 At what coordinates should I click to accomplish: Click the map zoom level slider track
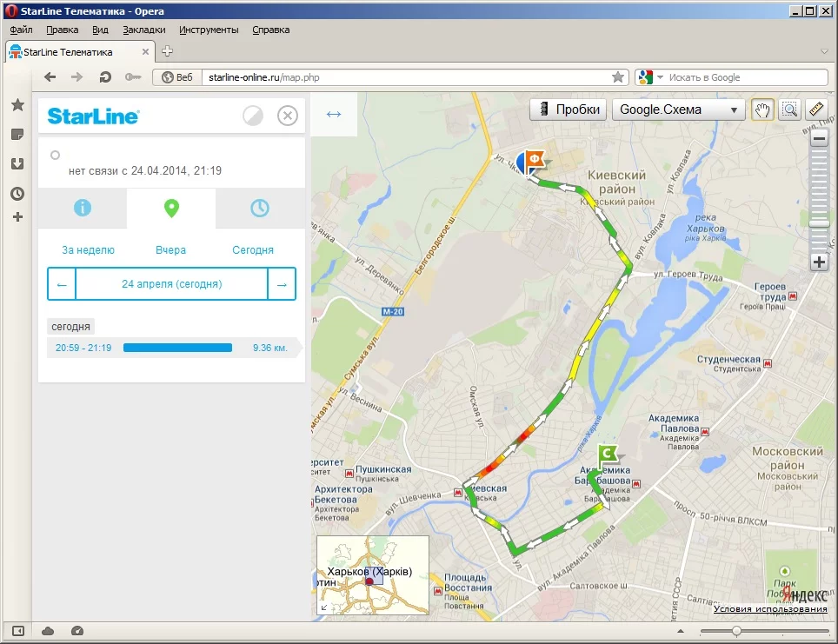click(x=819, y=201)
